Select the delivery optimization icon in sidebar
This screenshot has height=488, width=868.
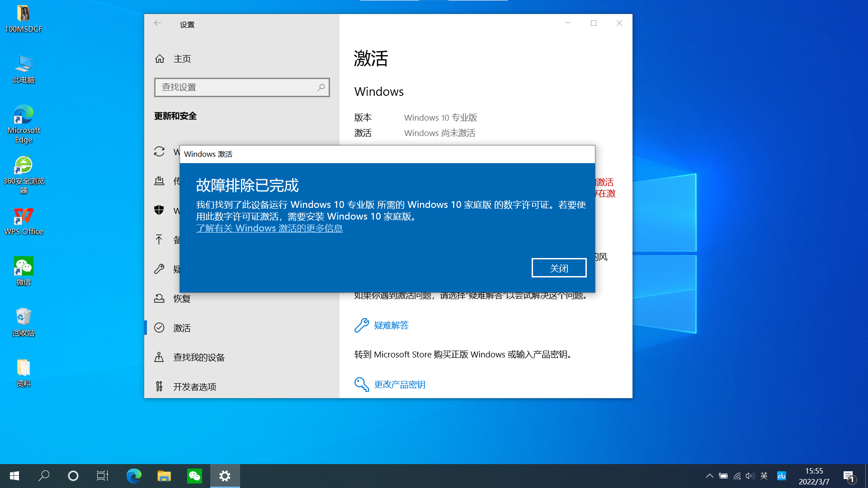click(x=159, y=181)
